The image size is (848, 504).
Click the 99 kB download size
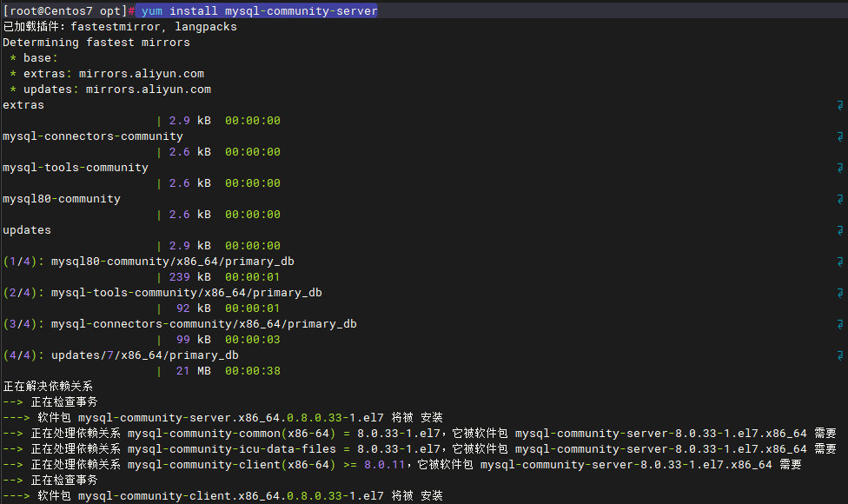point(194,340)
